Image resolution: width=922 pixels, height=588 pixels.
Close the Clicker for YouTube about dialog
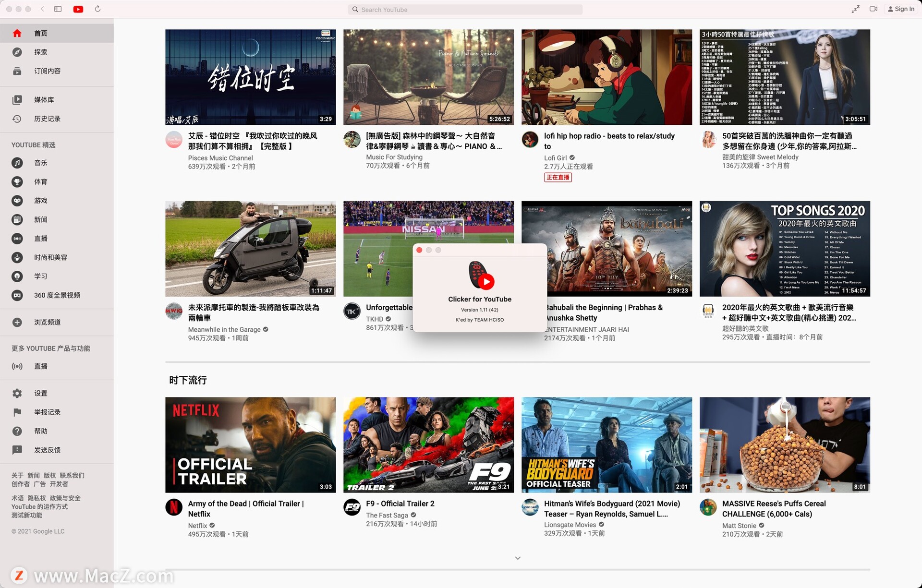pos(419,250)
